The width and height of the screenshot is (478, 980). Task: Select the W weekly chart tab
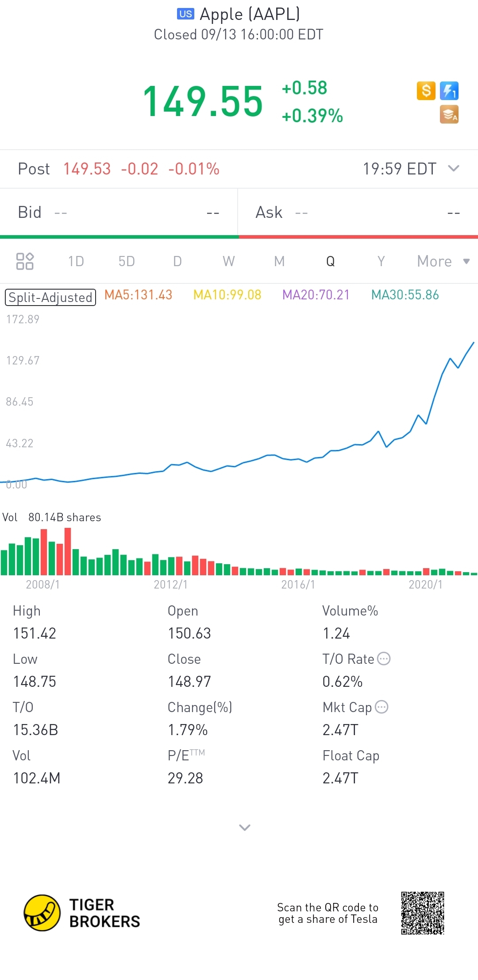[x=228, y=261]
